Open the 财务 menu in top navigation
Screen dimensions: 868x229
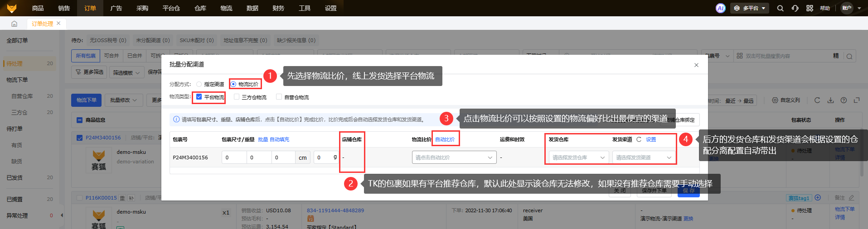(278, 8)
